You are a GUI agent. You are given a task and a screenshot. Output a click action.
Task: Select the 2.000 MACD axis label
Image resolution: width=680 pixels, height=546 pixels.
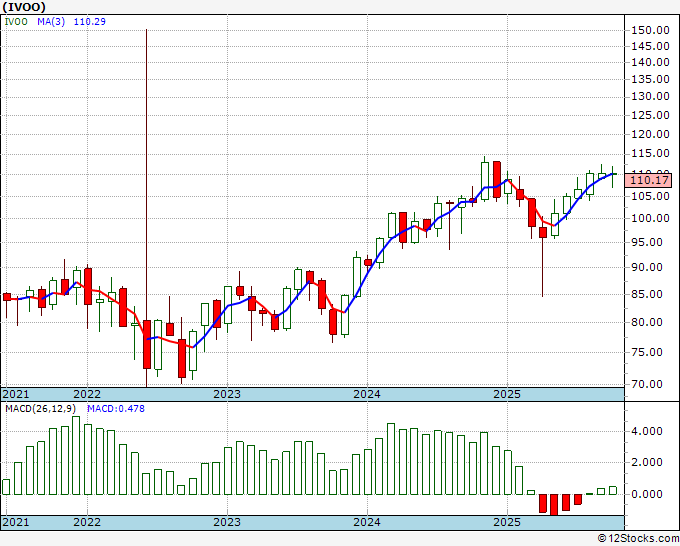coord(647,462)
